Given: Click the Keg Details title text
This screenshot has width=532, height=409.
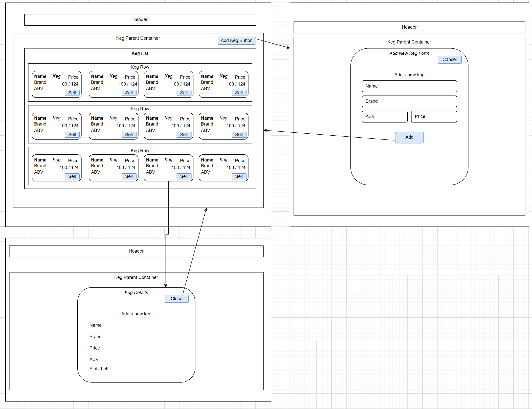Looking at the screenshot, I should pyautogui.click(x=136, y=293).
